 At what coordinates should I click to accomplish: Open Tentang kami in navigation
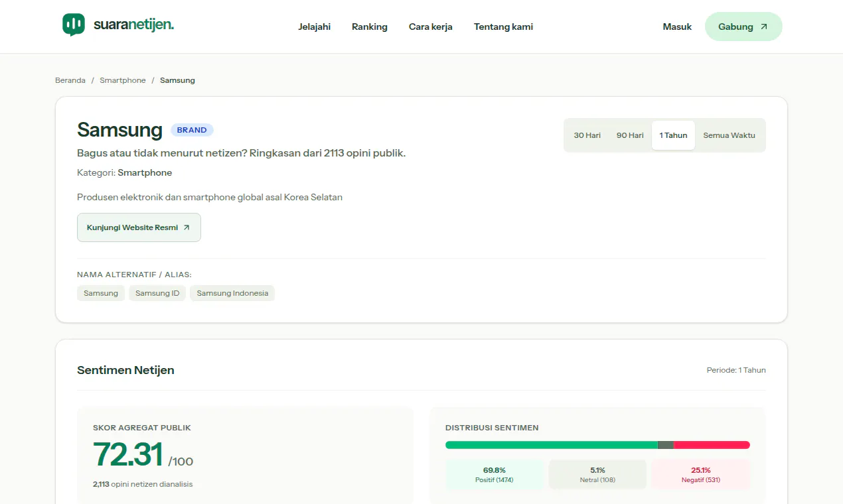[x=503, y=27]
